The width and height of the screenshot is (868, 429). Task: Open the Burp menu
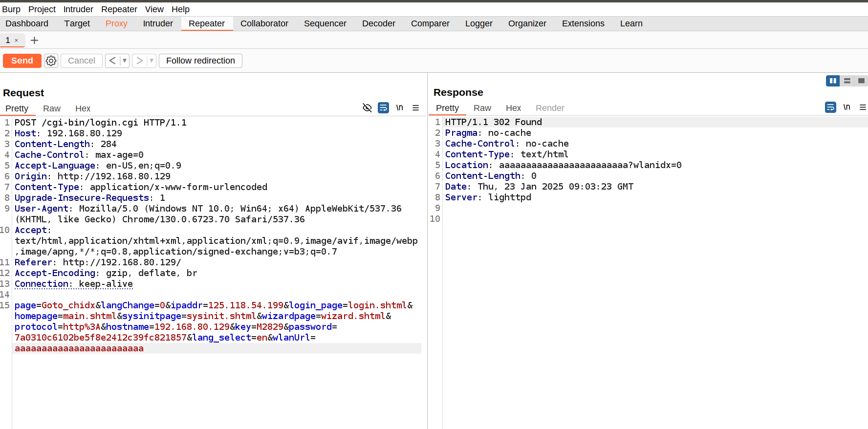pos(11,9)
